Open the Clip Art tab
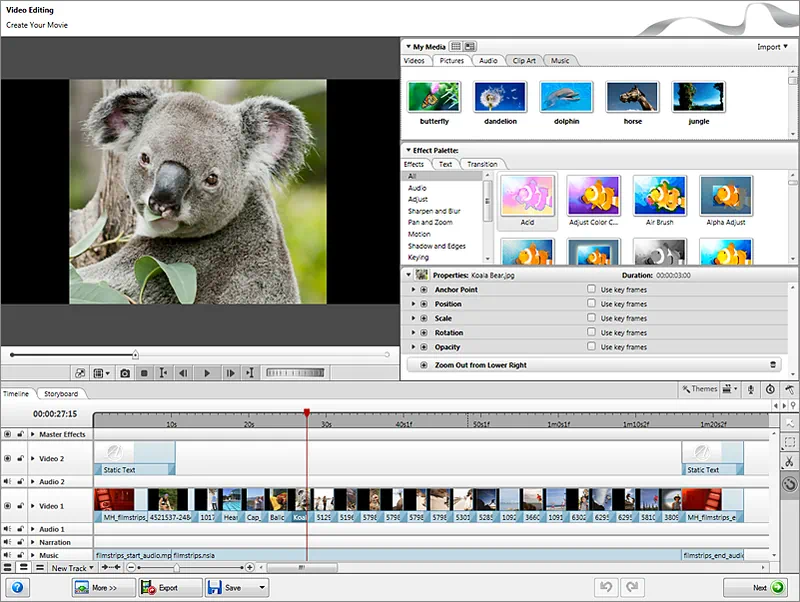 pyautogui.click(x=524, y=60)
